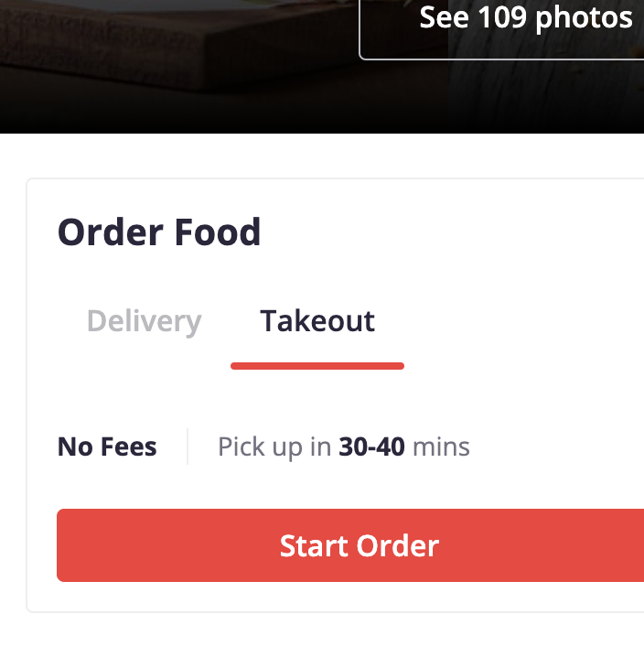
Task: Click the Pick up in 30-40 mins text
Action: coord(344,447)
